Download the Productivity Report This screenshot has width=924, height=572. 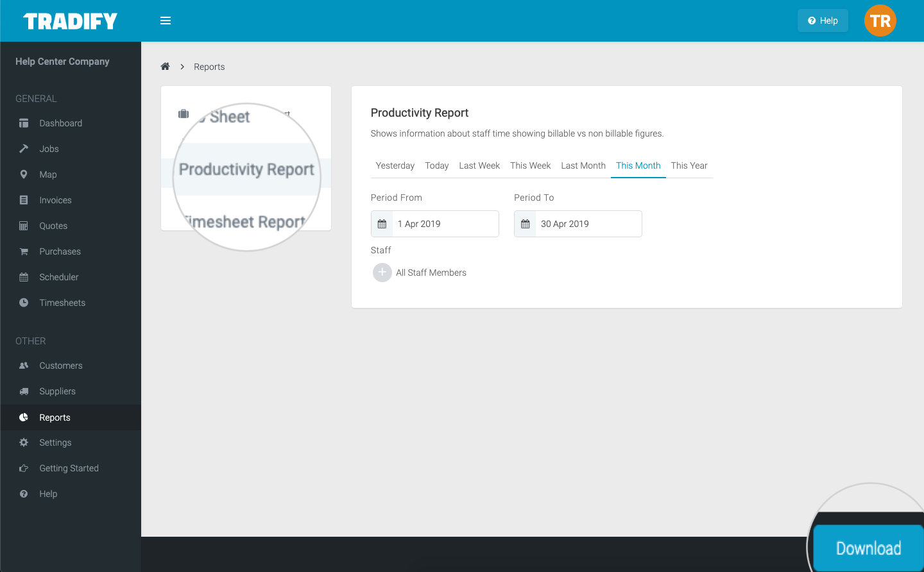pyautogui.click(x=868, y=548)
